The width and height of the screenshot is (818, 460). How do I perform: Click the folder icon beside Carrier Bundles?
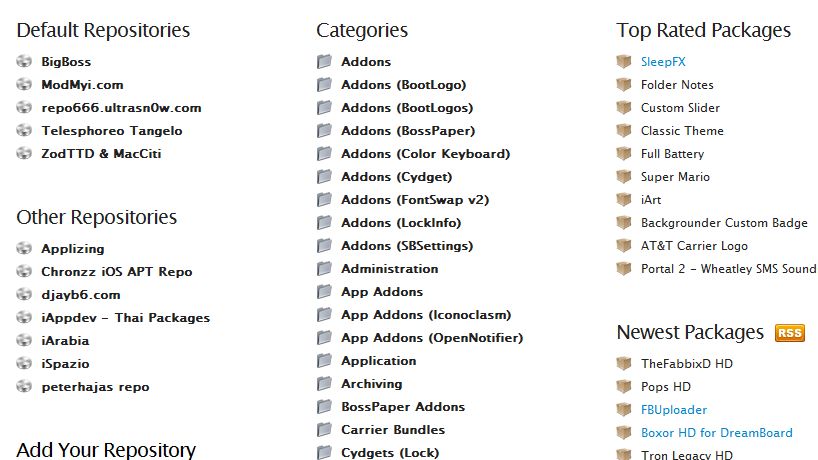click(324, 430)
